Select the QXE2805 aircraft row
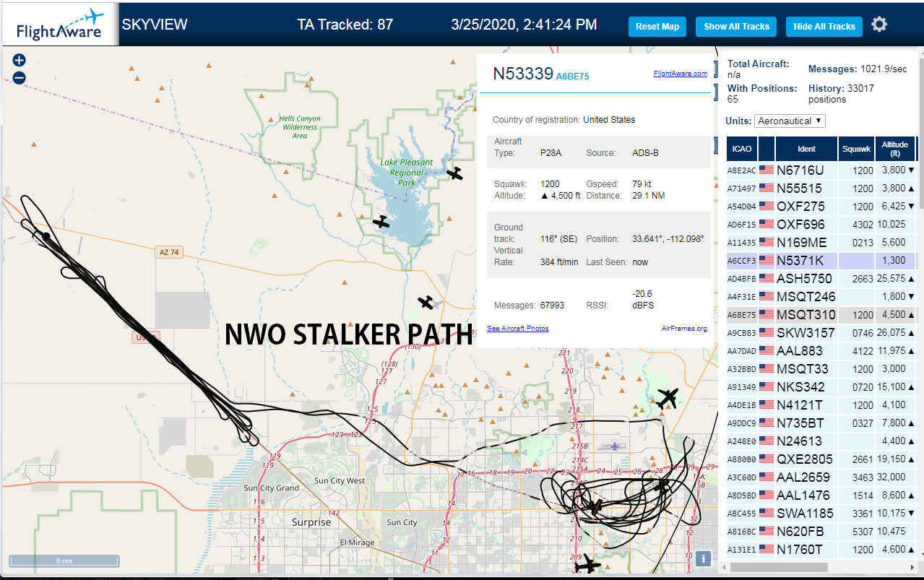Screen dimensions: 924x580 (x=821, y=459)
